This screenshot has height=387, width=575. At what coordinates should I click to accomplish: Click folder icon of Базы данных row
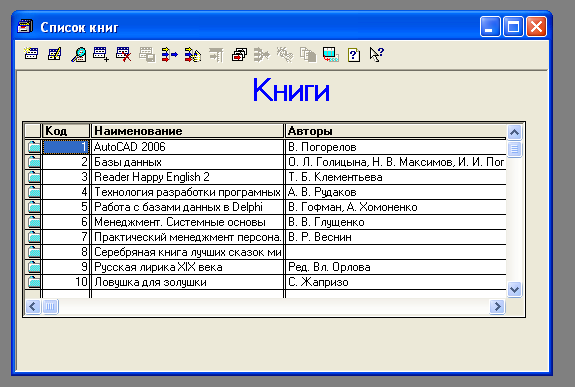pos(33,162)
